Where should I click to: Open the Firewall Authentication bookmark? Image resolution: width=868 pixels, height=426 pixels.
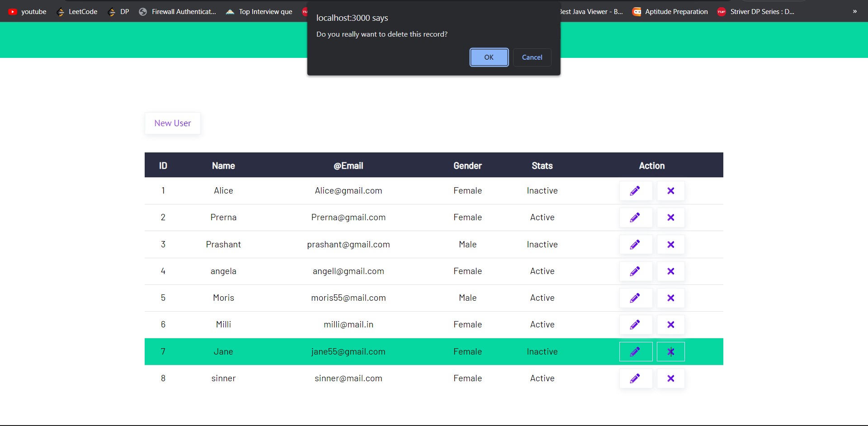178,12
